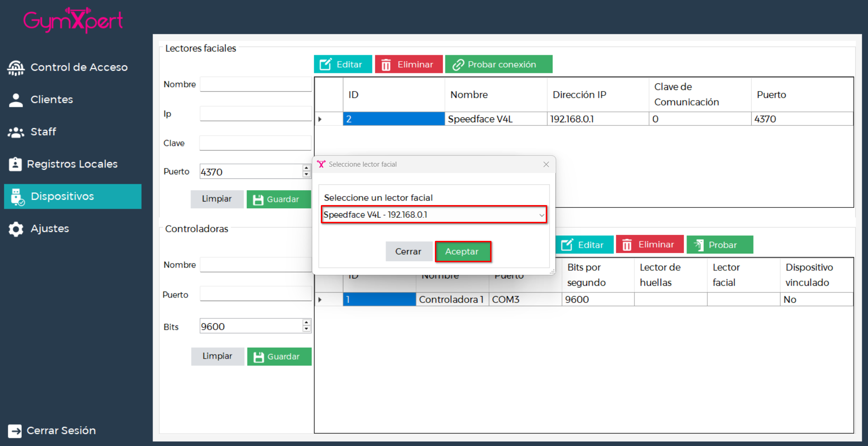This screenshot has height=446, width=868.
Task: Click the facial reader Nombre input field
Action: (256, 84)
